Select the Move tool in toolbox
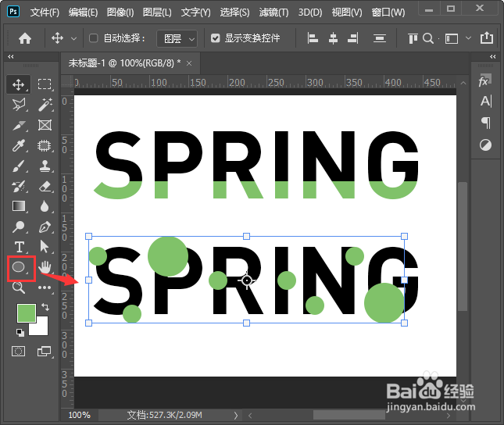This screenshot has height=425, width=504. click(x=18, y=84)
